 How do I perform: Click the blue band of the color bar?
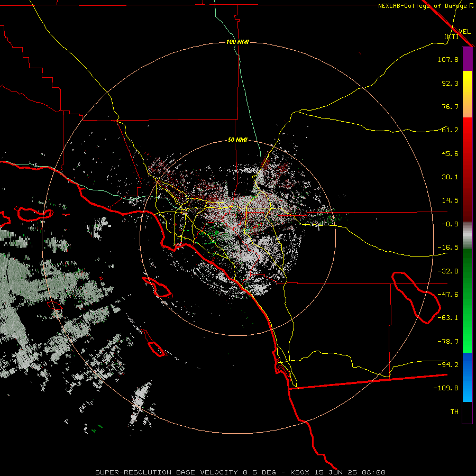[x=467, y=377]
